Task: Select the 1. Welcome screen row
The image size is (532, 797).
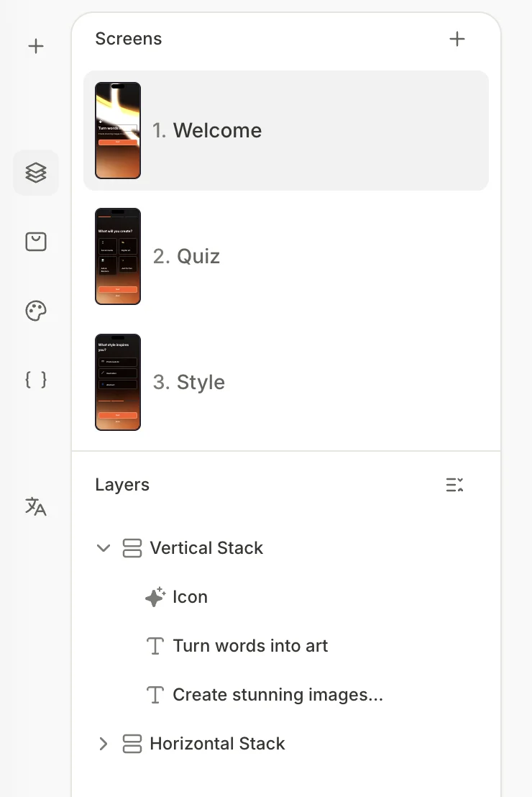Action: (x=286, y=131)
